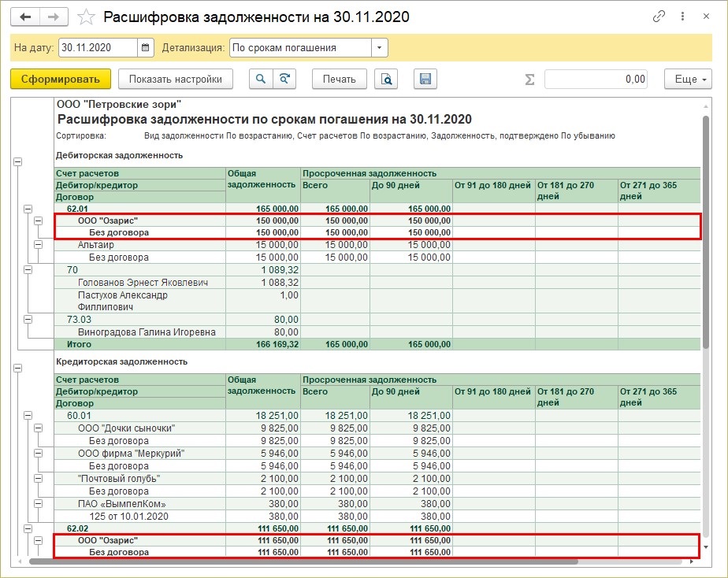Select the vertical scrollbar thumb
This screenshot has width=728, height=578.
706,232
